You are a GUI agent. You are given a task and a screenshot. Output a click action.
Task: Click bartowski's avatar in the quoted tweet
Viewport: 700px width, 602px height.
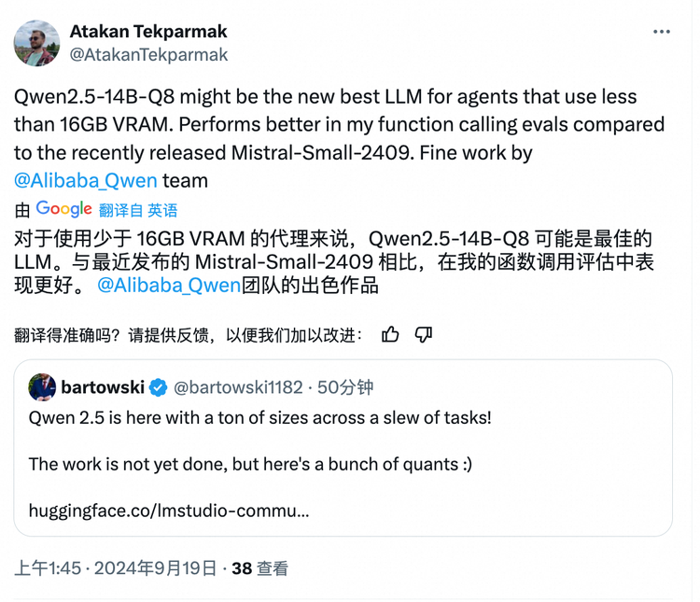click(42, 386)
